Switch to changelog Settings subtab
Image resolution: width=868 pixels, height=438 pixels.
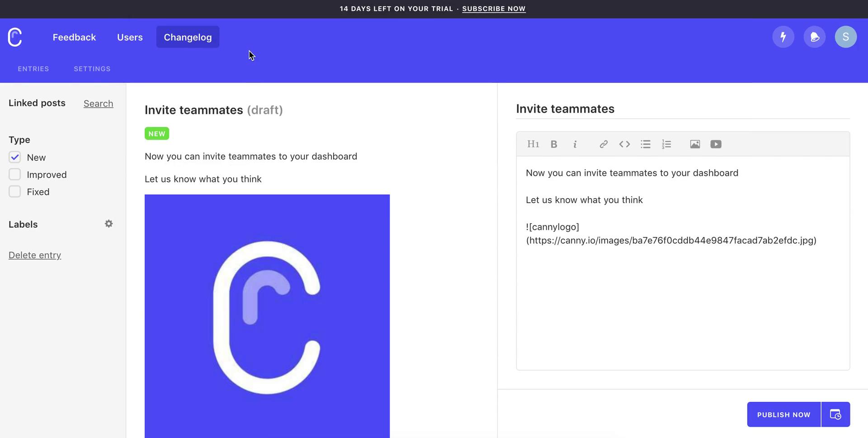coord(92,69)
